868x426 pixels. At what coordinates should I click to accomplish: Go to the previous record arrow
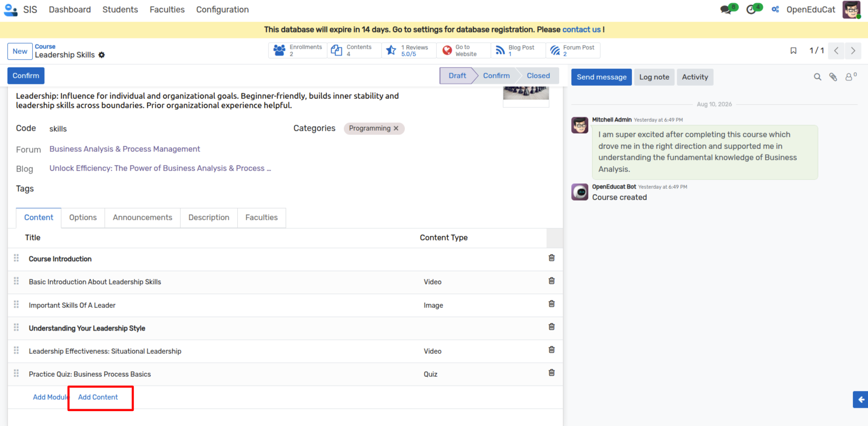point(836,51)
